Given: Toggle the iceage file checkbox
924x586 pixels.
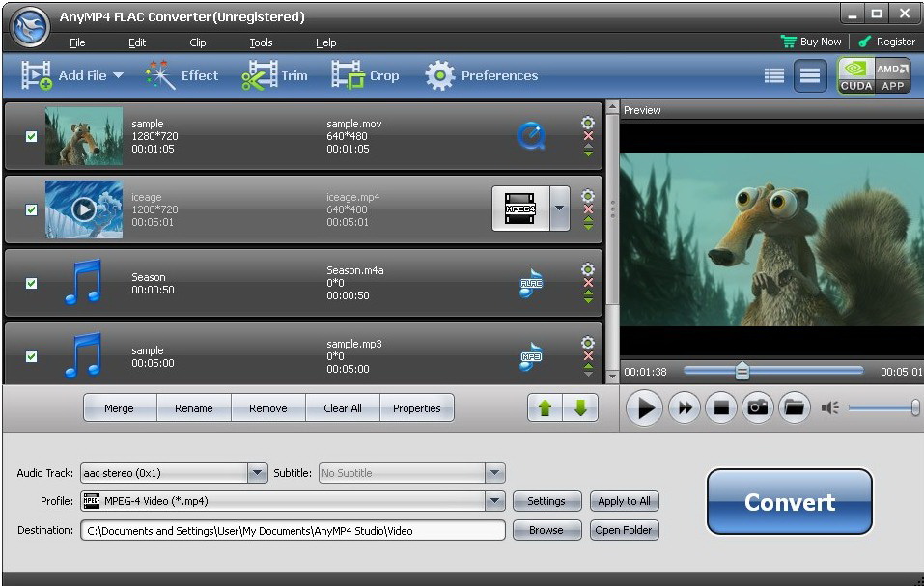Looking at the screenshot, I should point(31,209).
